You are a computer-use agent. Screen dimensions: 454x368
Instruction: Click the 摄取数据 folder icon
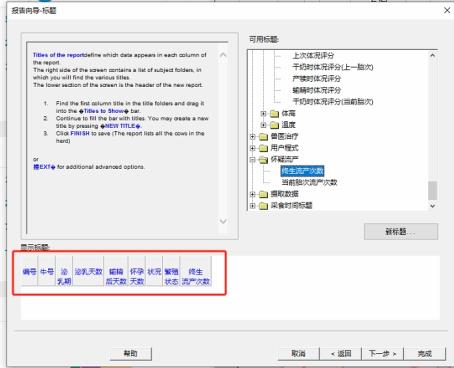tap(263, 194)
